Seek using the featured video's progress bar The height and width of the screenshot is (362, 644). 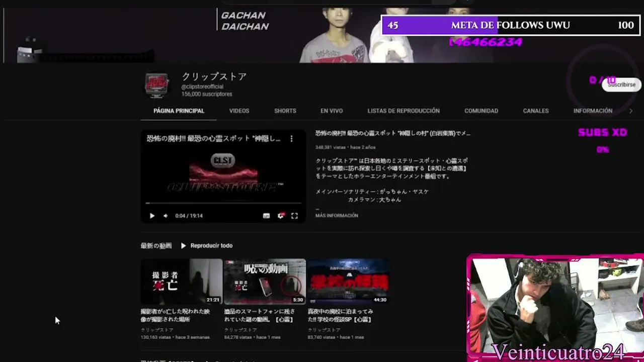pyautogui.click(x=223, y=203)
